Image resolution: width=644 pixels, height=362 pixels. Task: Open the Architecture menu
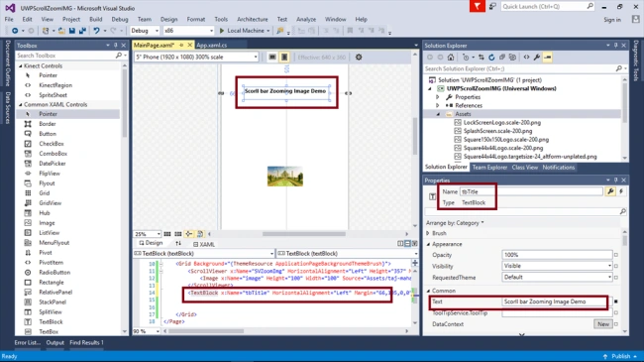253,19
